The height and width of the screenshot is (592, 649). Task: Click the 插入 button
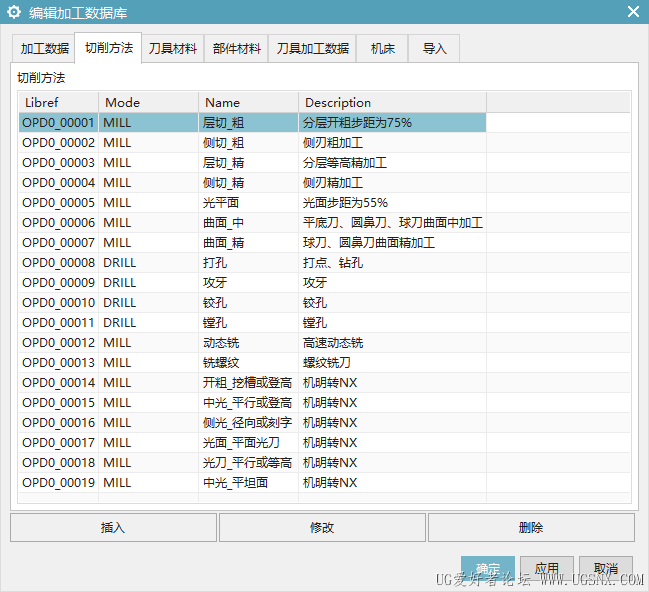(113, 527)
